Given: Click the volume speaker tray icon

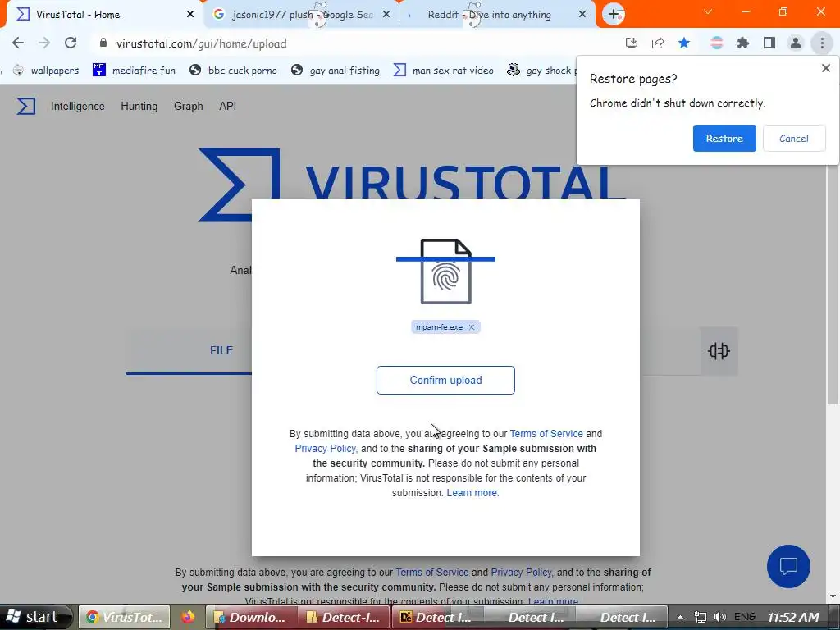Looking at the screenshot, I should point(720,617).
